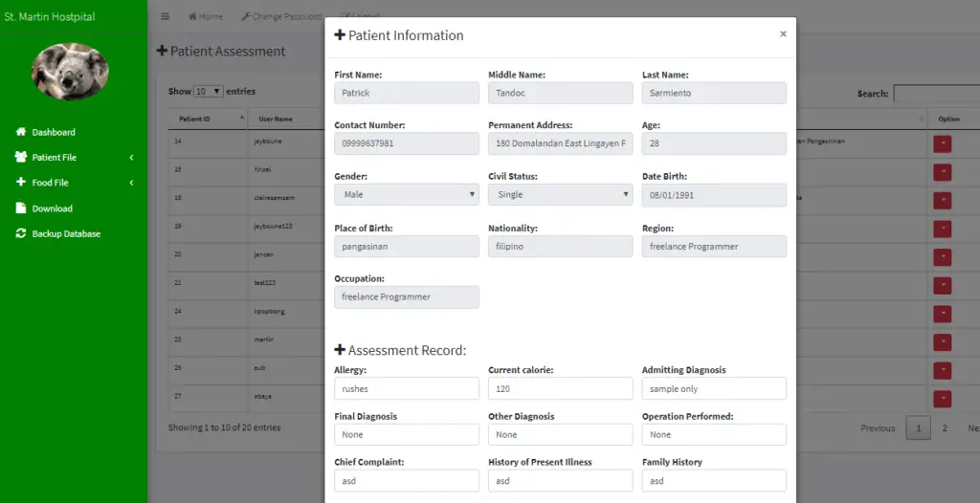Viewport: 980px width, 503px height.
Task: Select page 1 in pagination
Action: pyautogui.click(x=918, y=428)
